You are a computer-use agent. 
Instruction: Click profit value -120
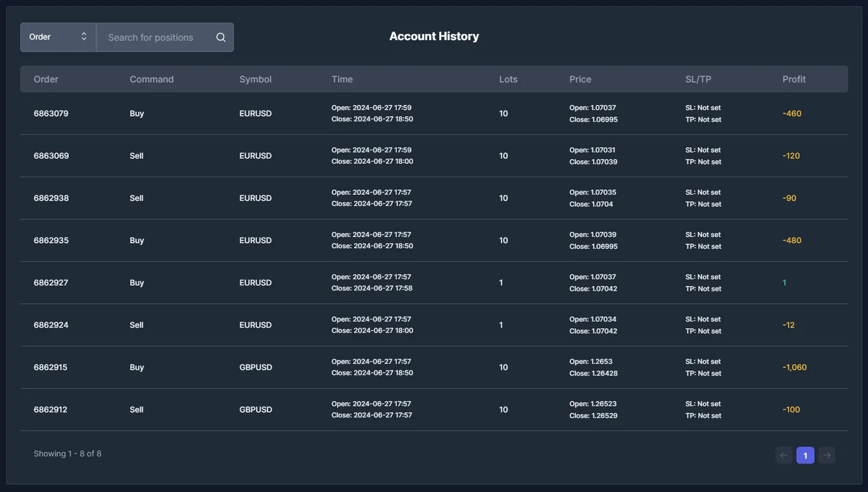pyautogui.click(x=791, y=156)
